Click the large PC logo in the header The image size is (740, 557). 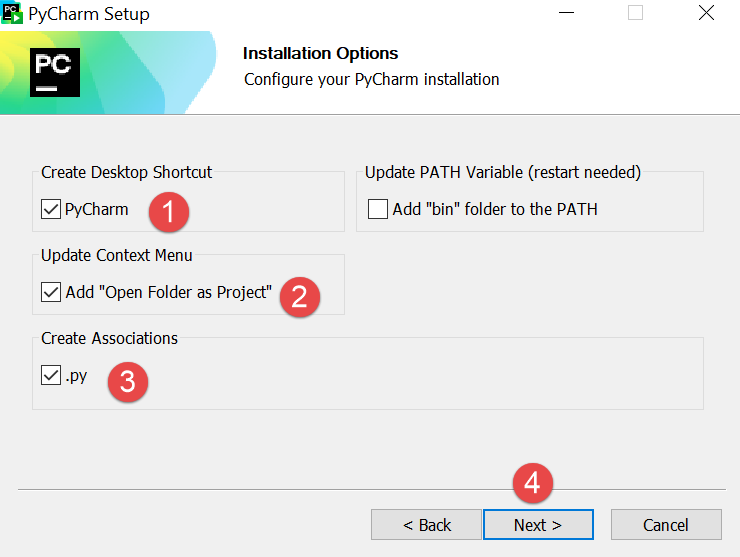coord(55,72)
